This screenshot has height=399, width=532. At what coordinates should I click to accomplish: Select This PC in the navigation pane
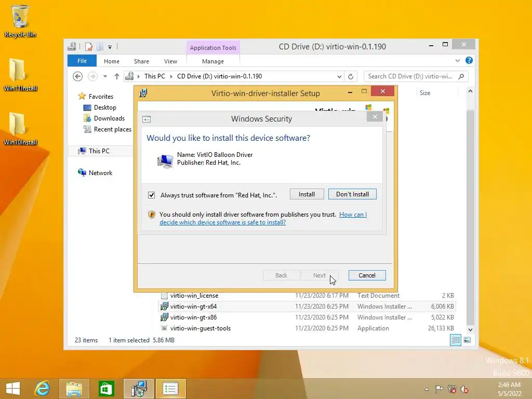point(99,151)
